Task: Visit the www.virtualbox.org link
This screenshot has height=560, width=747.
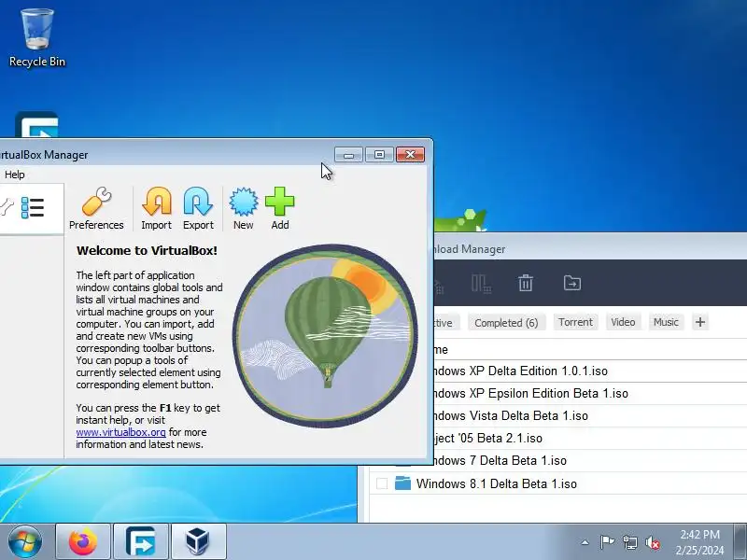Action: click(x=121, y=432)
